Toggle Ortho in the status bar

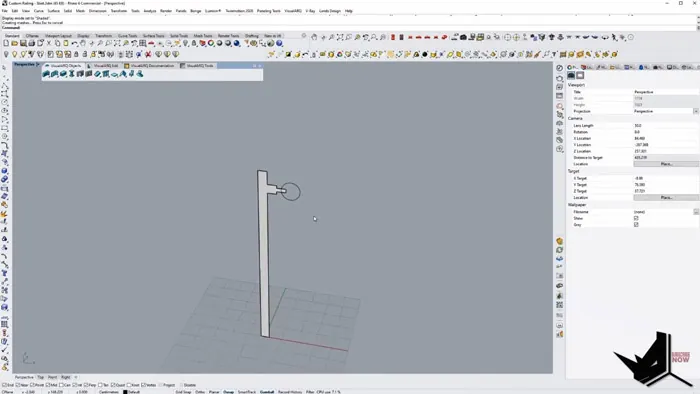200,392
